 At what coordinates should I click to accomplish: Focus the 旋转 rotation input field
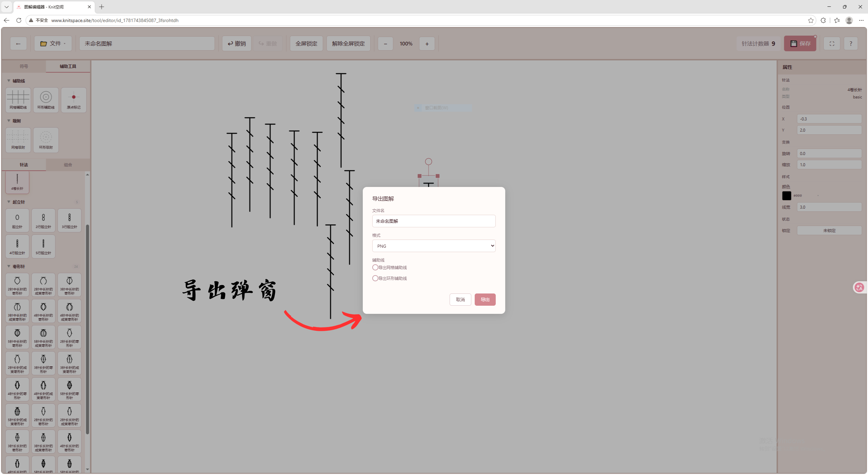tap(829, 153)
